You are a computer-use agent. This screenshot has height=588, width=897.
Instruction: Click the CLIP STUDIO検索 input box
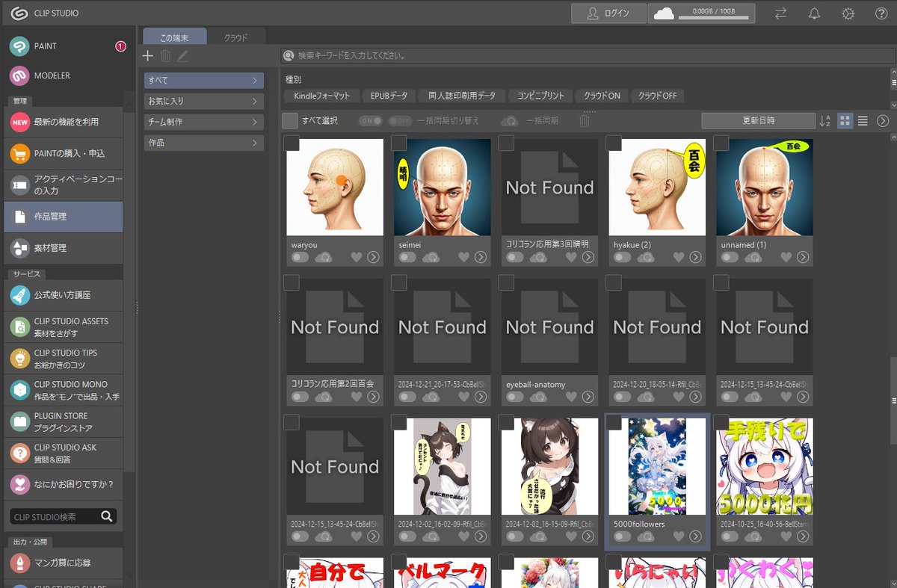click(x=55, y=516)
